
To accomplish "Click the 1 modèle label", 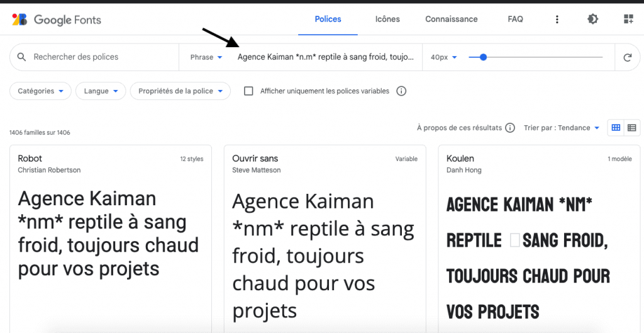I will 619,159.
